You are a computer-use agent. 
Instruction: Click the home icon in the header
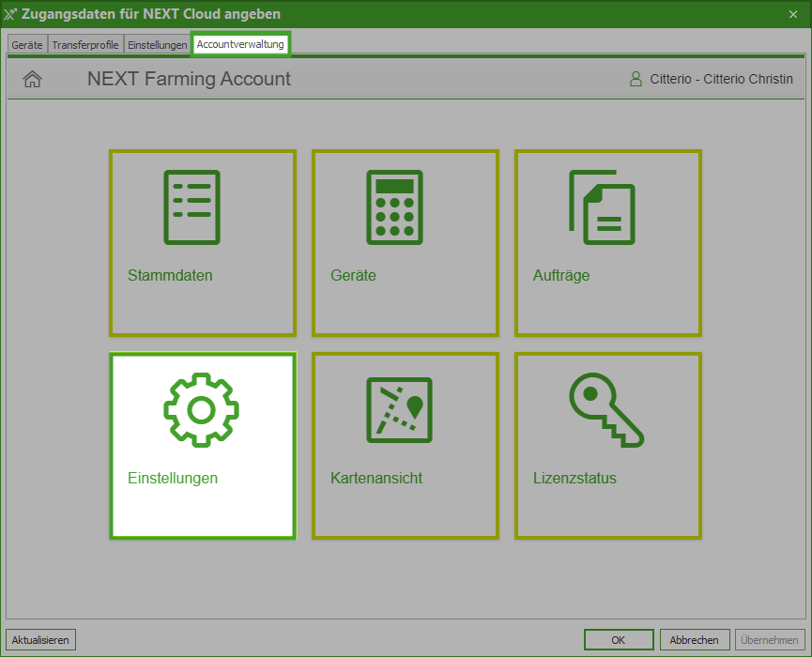(32, 80)
